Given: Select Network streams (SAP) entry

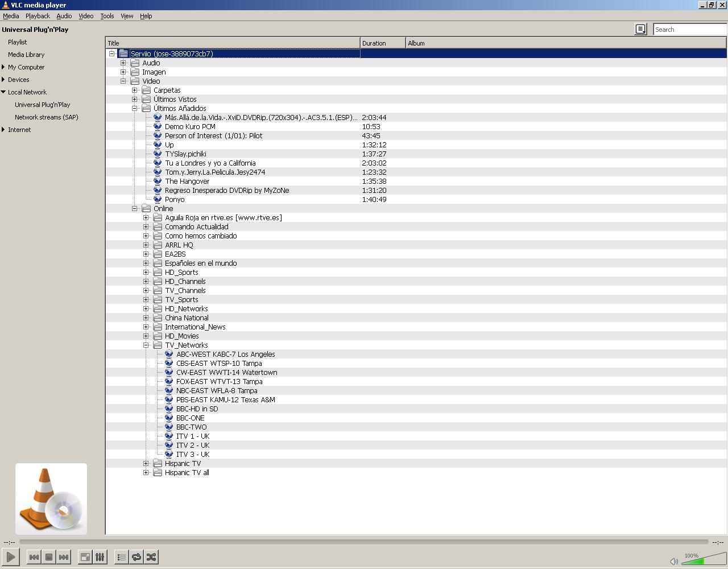Looking at the screenshot, I should (x=47, y=117).
